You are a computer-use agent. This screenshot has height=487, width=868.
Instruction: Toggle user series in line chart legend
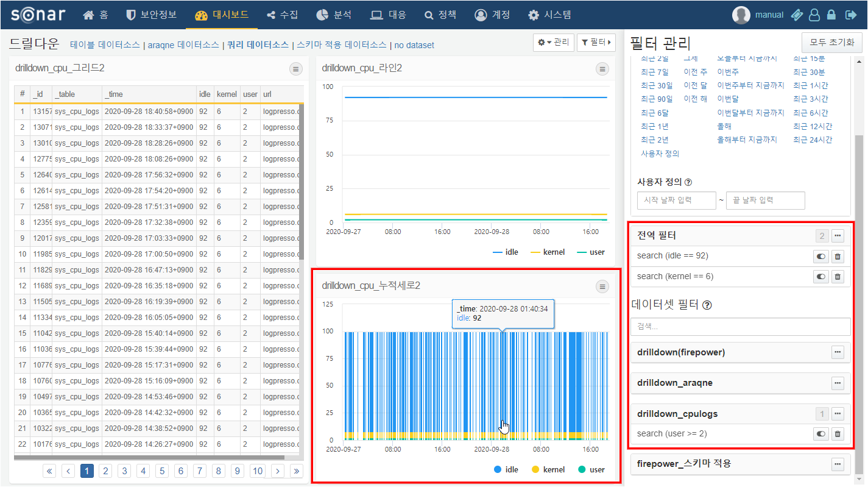591,252
